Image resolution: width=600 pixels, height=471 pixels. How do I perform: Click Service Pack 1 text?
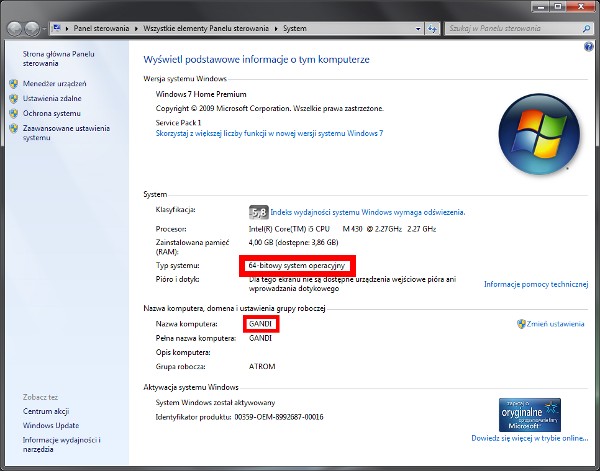pos(178,123)
